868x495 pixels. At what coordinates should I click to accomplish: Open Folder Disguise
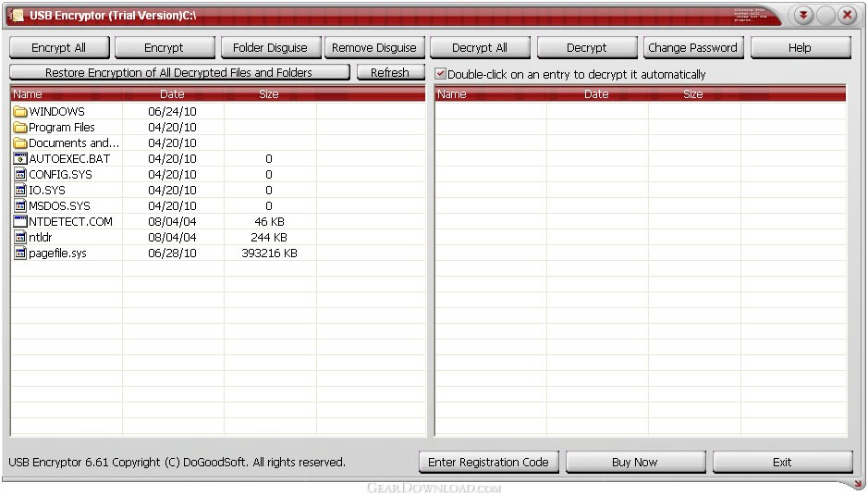[271, 48]
